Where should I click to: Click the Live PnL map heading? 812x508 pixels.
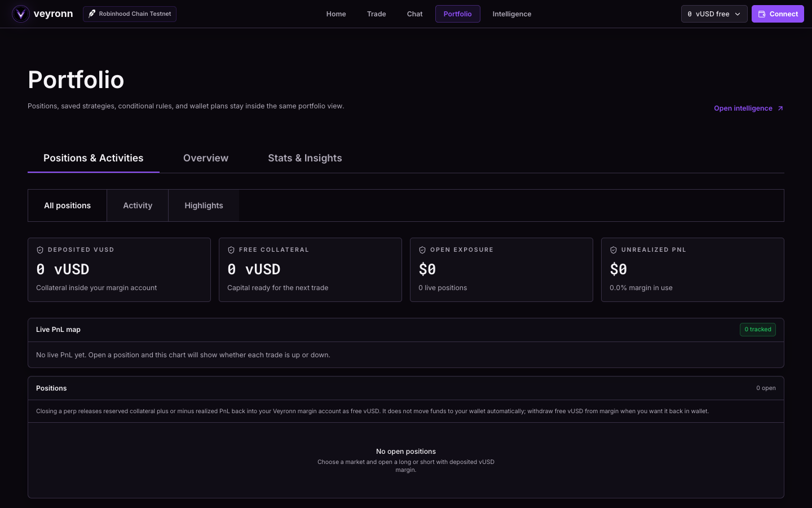click(x=58, y=330)
